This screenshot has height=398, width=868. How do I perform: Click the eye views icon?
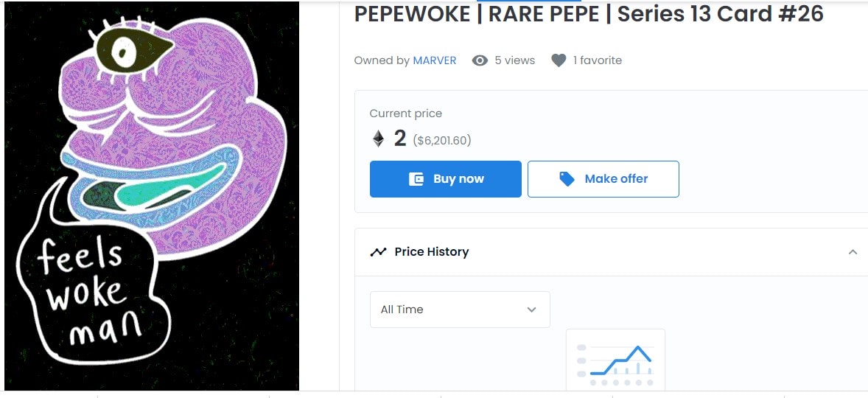[480, 60]
